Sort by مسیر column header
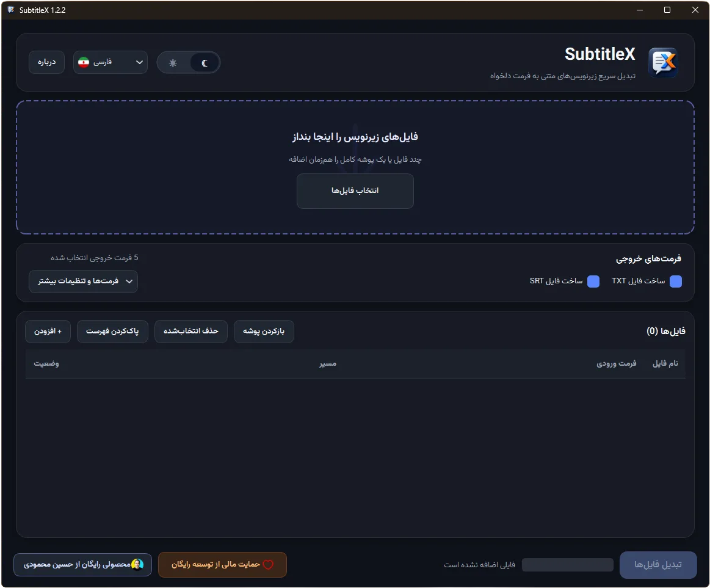Image resolution: width=710 pixels, height=588 pixels. coord(328,364)
